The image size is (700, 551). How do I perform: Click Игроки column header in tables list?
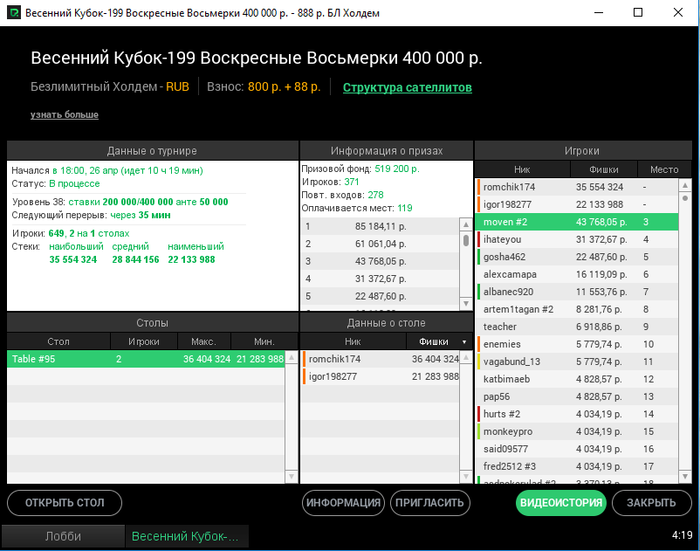coord(144,342)
